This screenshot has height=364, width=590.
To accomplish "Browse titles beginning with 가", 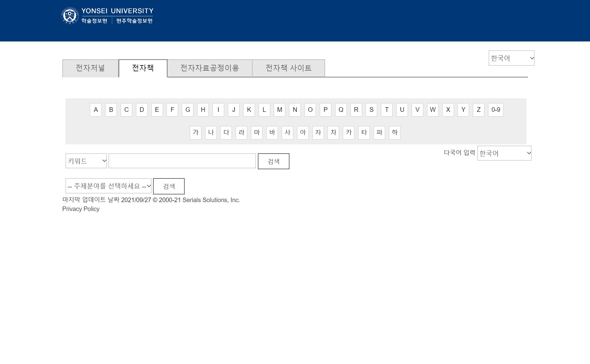I will tap(195, 133).
